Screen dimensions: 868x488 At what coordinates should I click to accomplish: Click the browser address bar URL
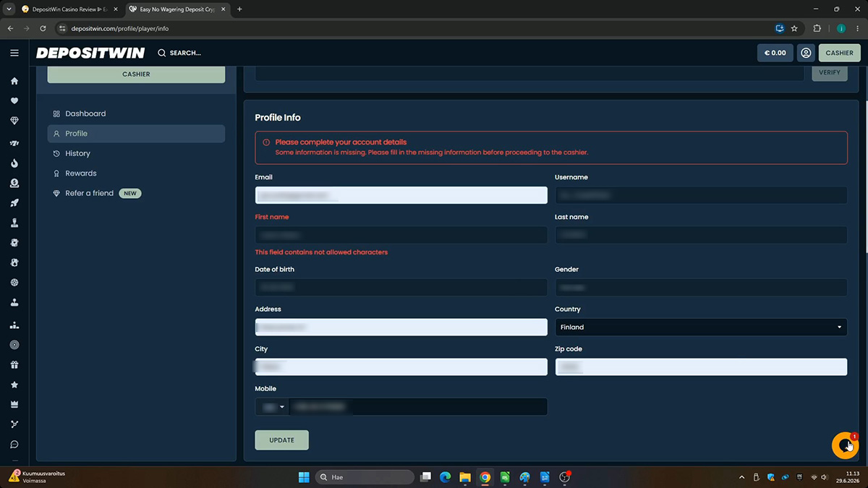120,29
